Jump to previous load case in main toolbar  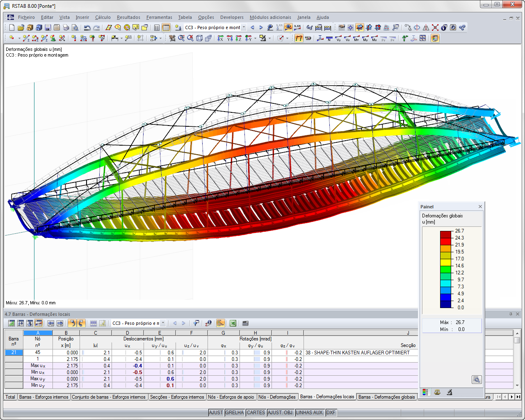click(x=252, y=27)
